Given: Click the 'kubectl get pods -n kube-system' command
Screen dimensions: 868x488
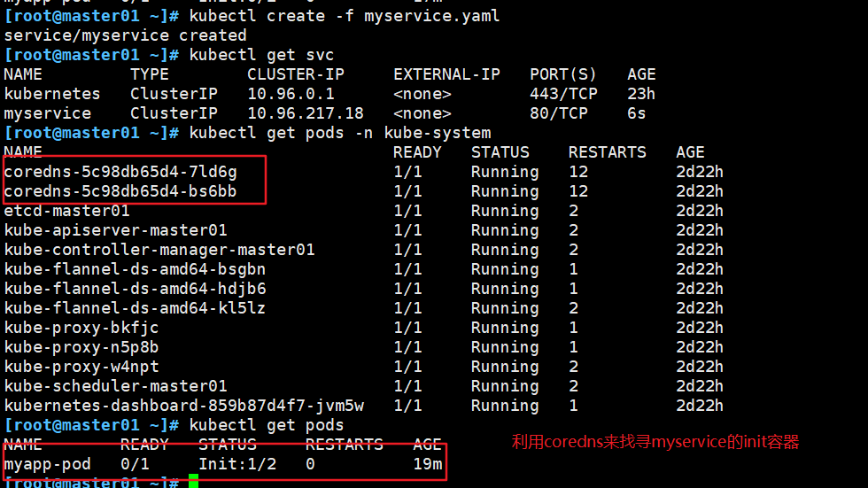Looking at the screenshot, I should click(x=340, y=134).
